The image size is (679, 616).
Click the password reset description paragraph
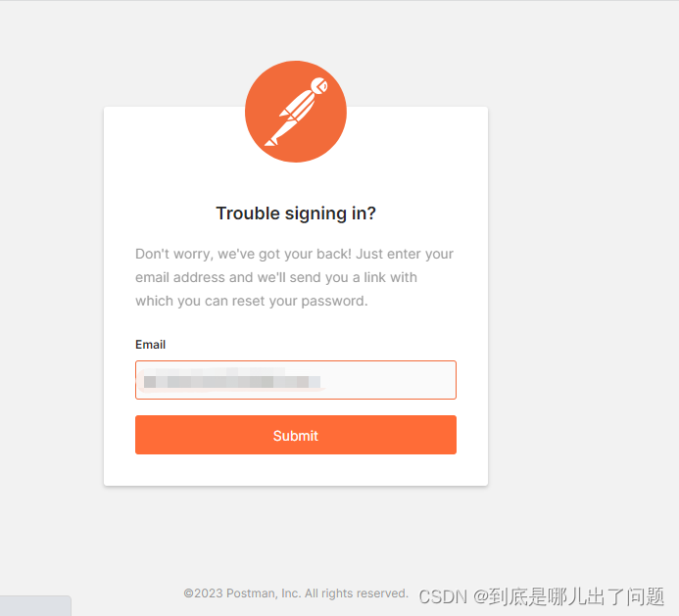point(295,277)
